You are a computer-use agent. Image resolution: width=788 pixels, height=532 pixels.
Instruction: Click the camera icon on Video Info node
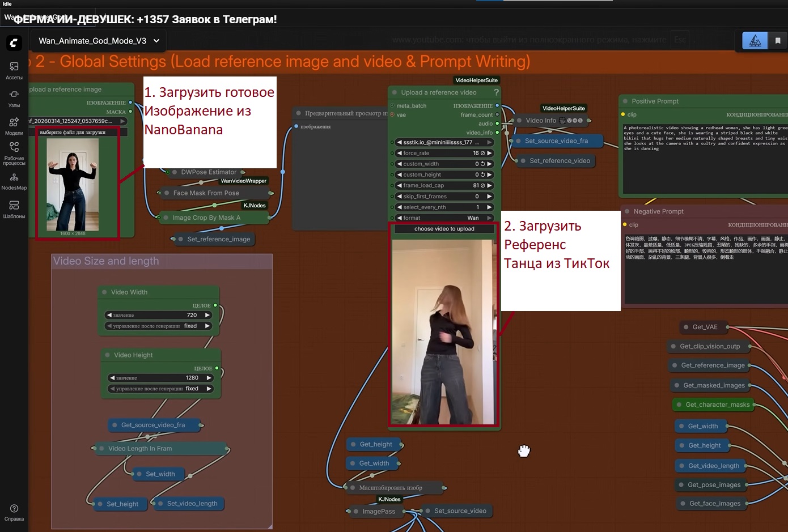point(562,121)
